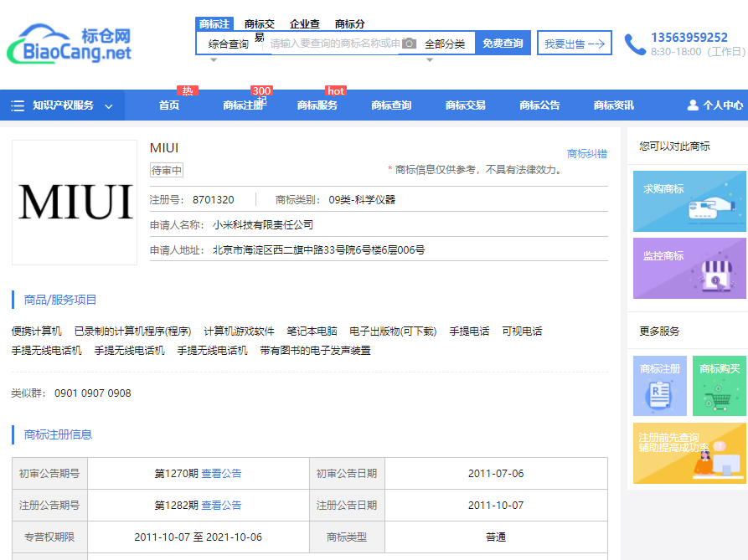748x560 pixels.
Task: Click the 待审中 status tag
Action: pos(167,170)
